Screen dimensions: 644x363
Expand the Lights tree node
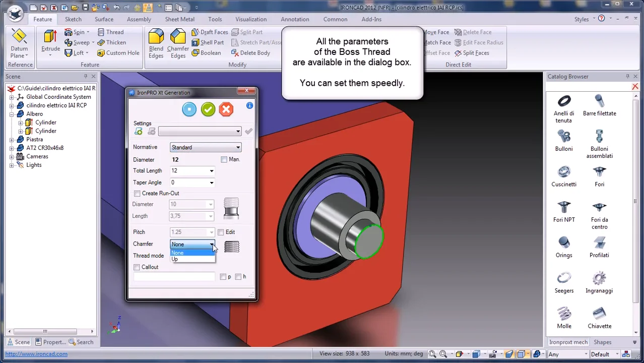pos(12,165)
